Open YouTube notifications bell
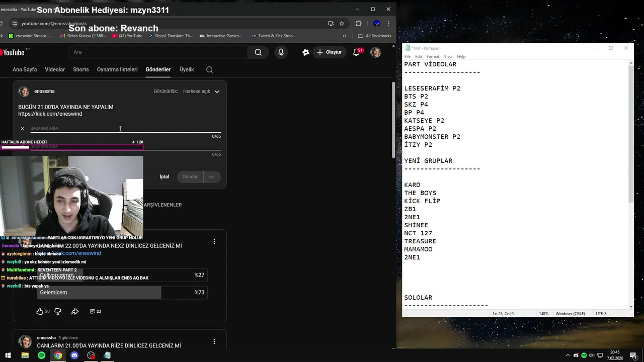Viewport: 644px width, 362px height. (x=357, y=52)
